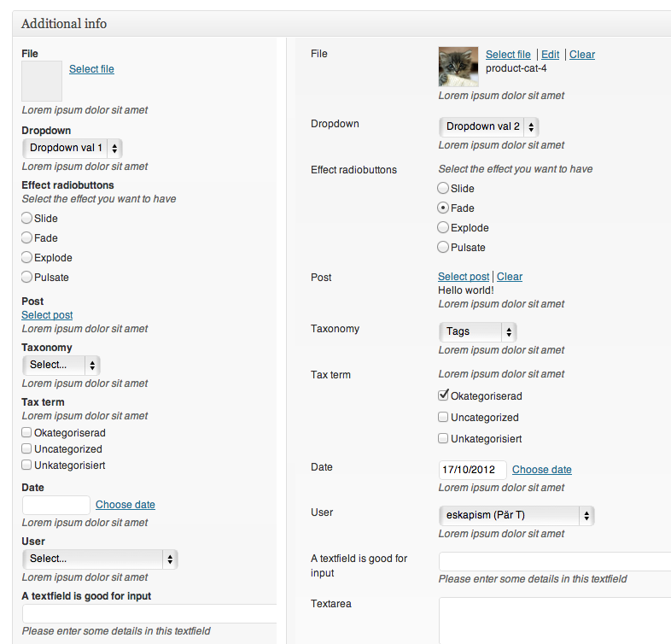Screen dimensions: 671x644
Task: Click Clear link beside product-cat-4 file
Action: [582, 55]
